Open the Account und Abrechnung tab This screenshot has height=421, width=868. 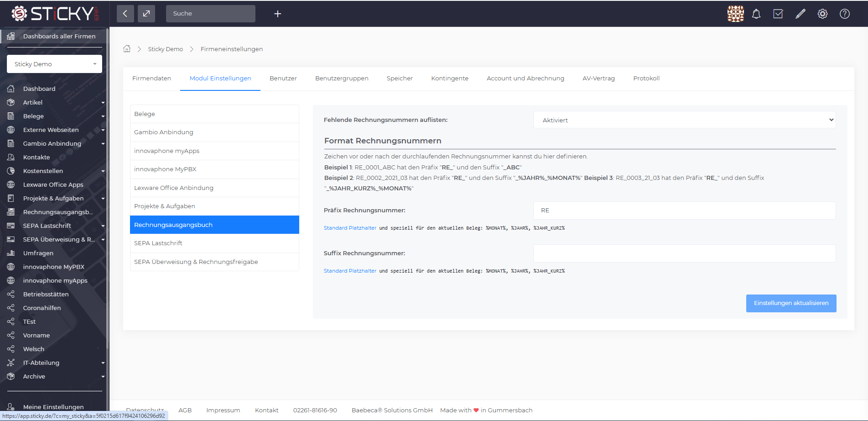[525, 78]
